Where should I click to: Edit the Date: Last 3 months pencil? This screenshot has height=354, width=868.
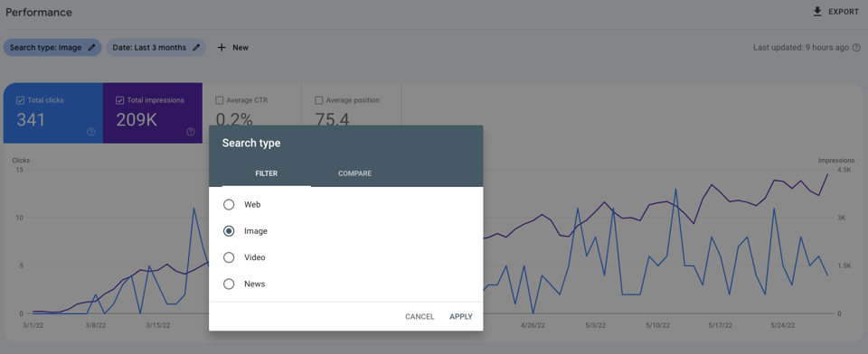pos(196,48)
